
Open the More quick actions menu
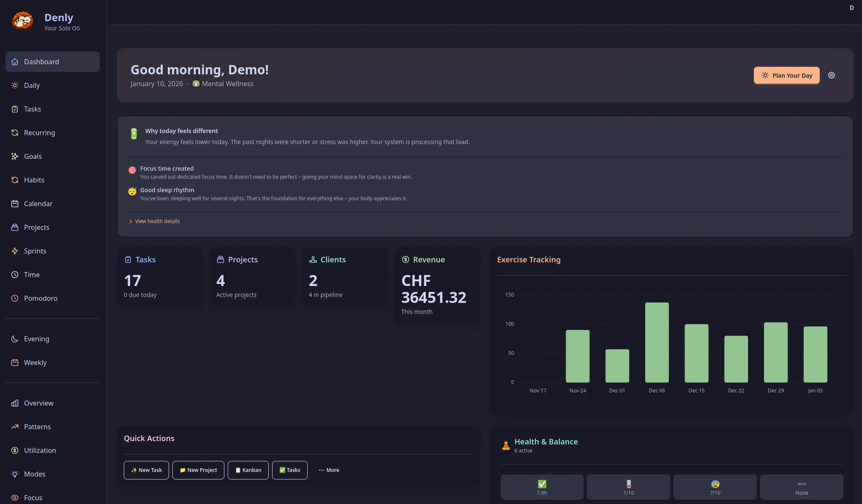(x=329, y=470)
